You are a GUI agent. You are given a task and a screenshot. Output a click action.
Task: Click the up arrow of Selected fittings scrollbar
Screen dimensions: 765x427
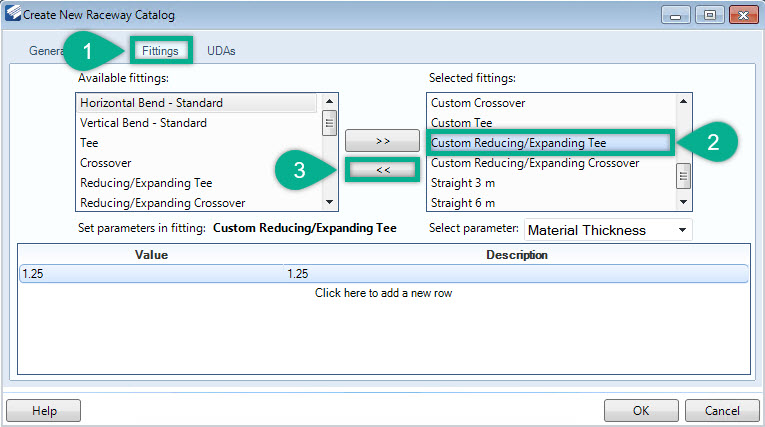click(684, 101)
